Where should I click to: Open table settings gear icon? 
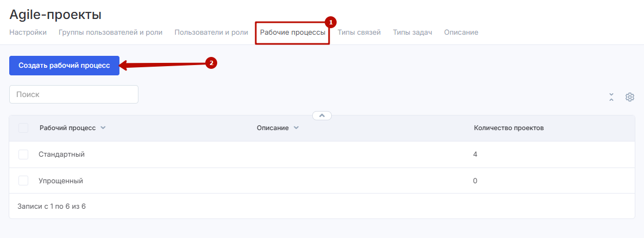pos(629,97)
